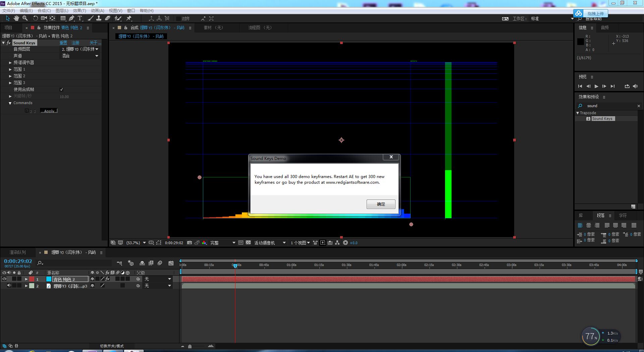Select the Zoom magnifier tool
Viewport: 644px width, 352px height.
(25, 18)
